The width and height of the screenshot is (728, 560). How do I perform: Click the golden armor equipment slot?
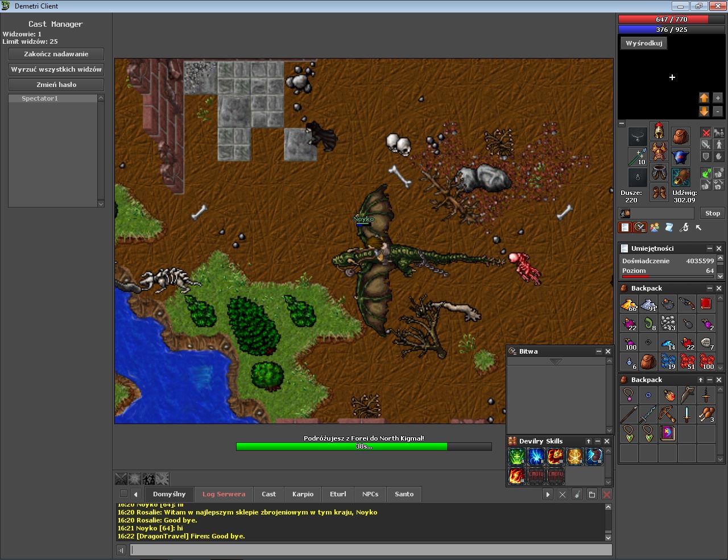tap(659, 152)
